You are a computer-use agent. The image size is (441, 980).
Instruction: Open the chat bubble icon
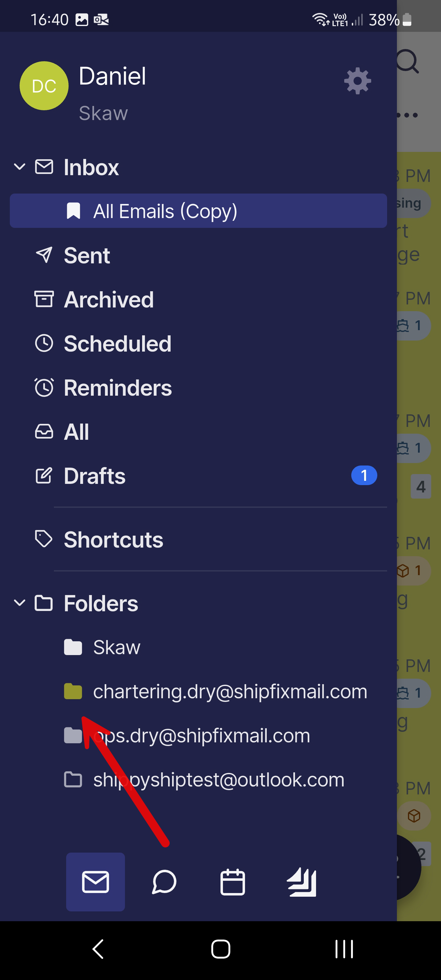(164, 881)
